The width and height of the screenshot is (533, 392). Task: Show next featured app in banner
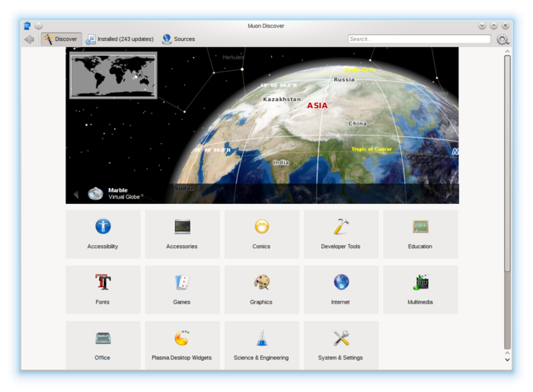point(448,195)
